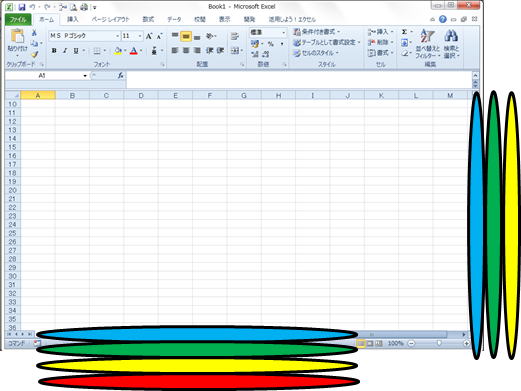Click the Print Preview icon in the quick access toolbar
The height and width of the screenshot is (391, 521).
[73, 7]
